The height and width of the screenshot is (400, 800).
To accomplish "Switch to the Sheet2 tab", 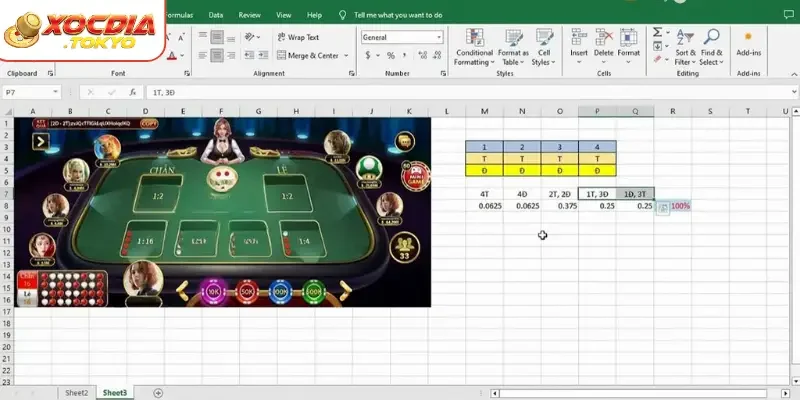I will (77, 393).
